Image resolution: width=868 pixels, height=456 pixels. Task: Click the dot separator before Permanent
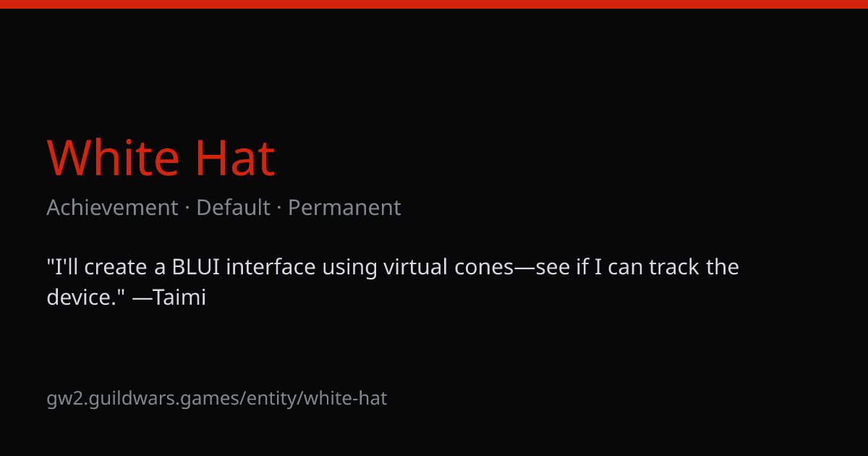(x=279, y=208)
